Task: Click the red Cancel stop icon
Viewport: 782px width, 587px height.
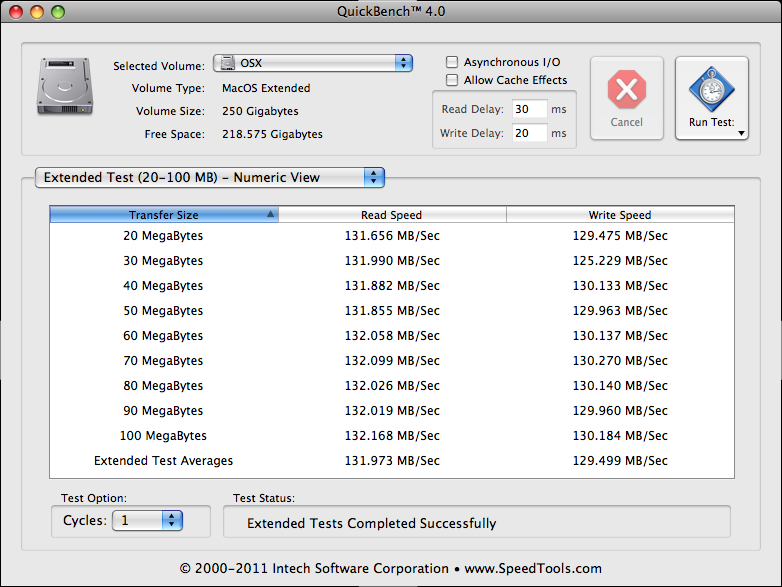Action: pyautogui.click(x=627, y=90)
